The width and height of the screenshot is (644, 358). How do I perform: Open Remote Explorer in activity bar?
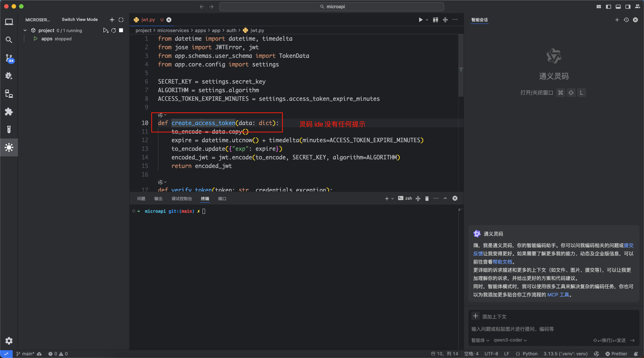point(9,94)
